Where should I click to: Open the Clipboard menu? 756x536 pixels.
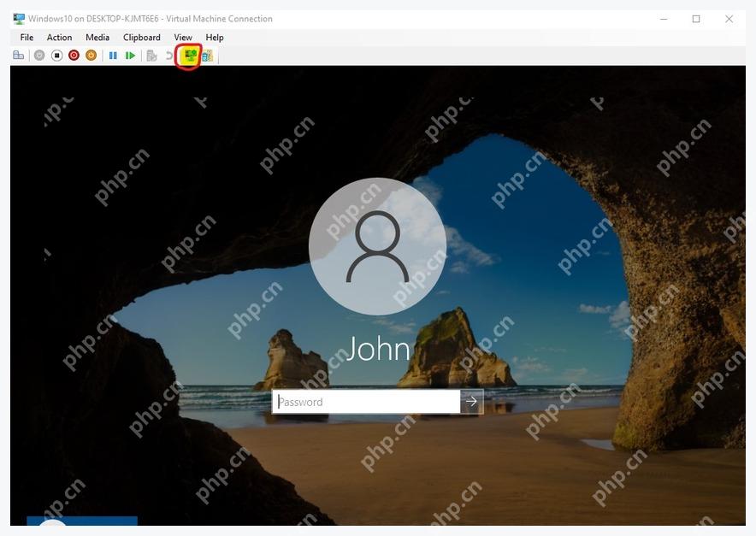click(142, 37)
